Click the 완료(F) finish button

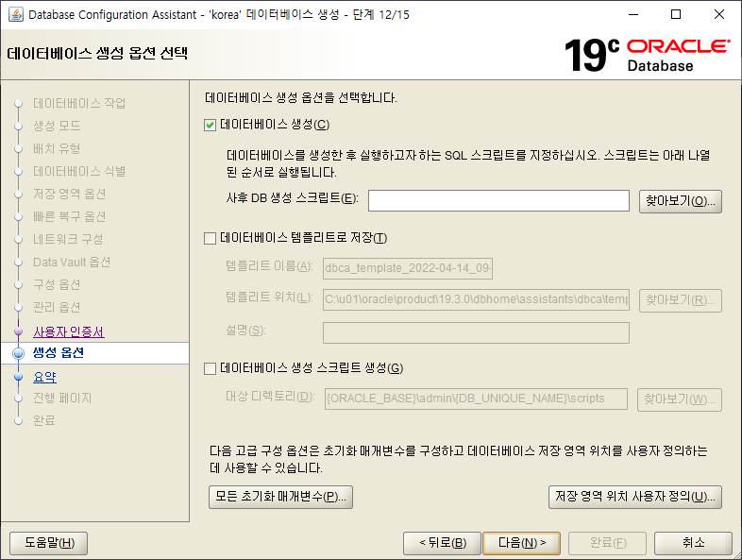click(608, 543)
